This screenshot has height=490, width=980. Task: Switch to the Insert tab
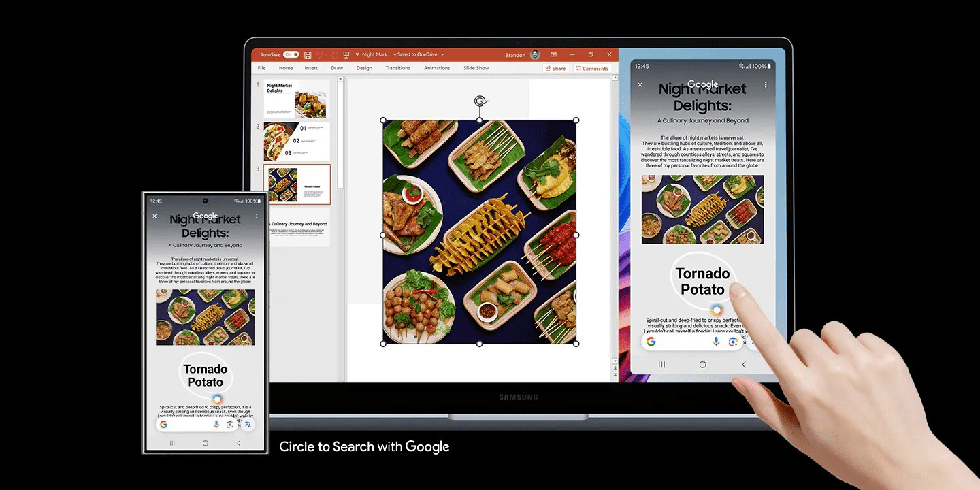pos(311,68)
